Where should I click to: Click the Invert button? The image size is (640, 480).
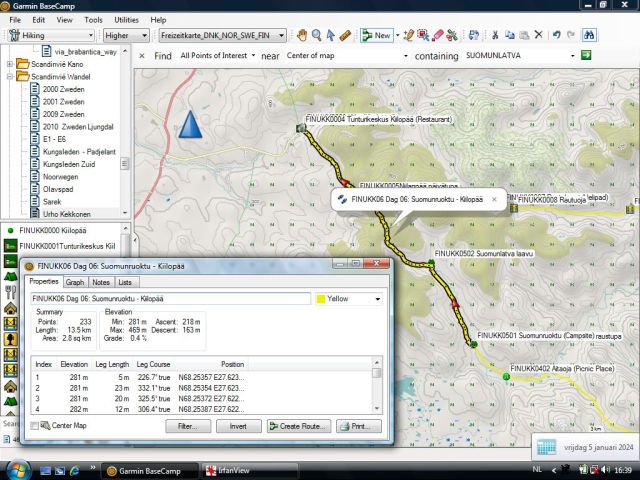238,426
